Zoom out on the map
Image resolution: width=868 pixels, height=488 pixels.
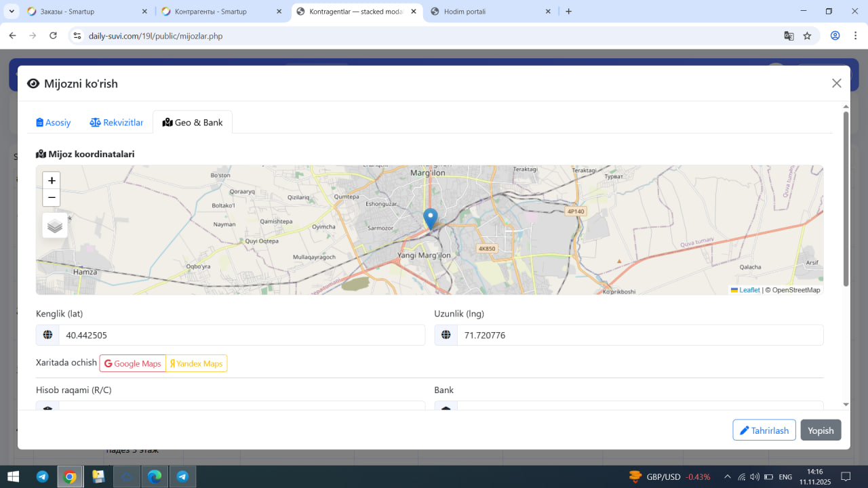coord(52,198)
